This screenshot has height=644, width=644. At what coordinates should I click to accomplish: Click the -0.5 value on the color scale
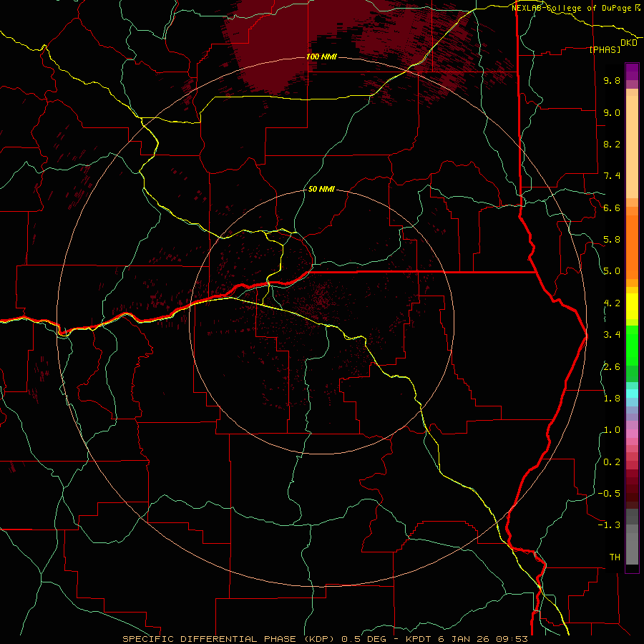point(609,494)
